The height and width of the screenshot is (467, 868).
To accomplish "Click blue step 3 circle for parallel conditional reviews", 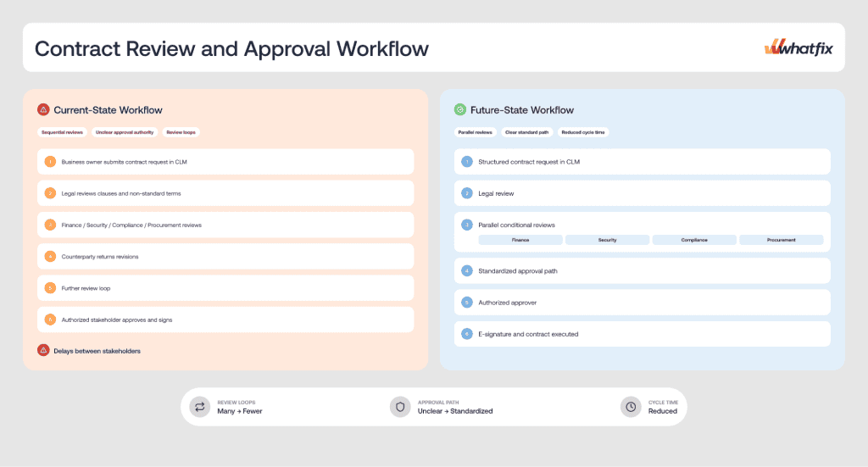I will click(x=467, y=225).
